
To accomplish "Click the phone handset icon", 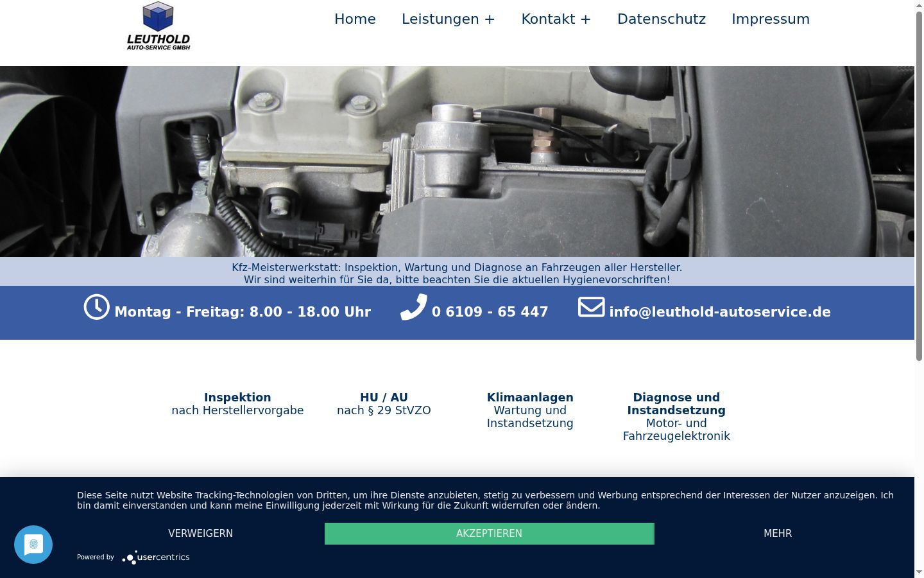I will coord(414,307).
